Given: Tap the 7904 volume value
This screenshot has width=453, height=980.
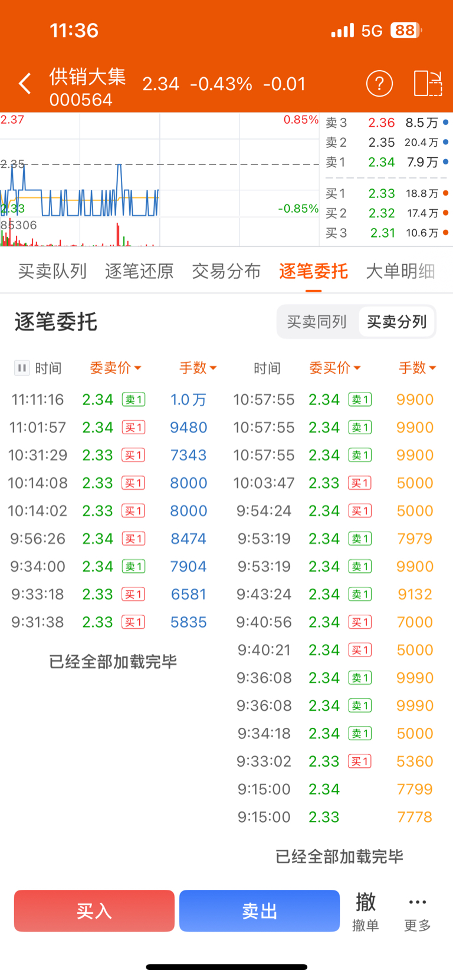Looking at the screenshot, I should 189,566.
